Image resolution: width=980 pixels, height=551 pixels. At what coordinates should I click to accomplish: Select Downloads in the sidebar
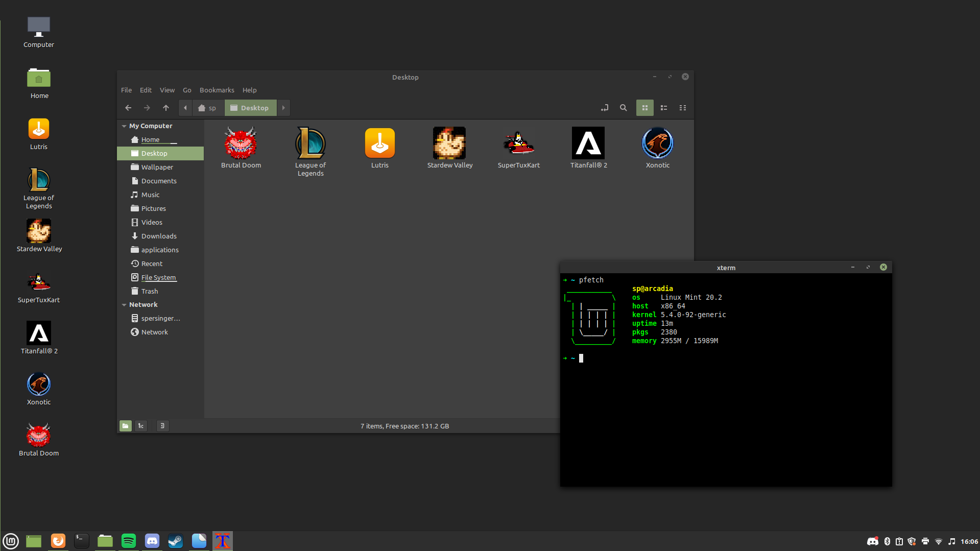(159, 236)
